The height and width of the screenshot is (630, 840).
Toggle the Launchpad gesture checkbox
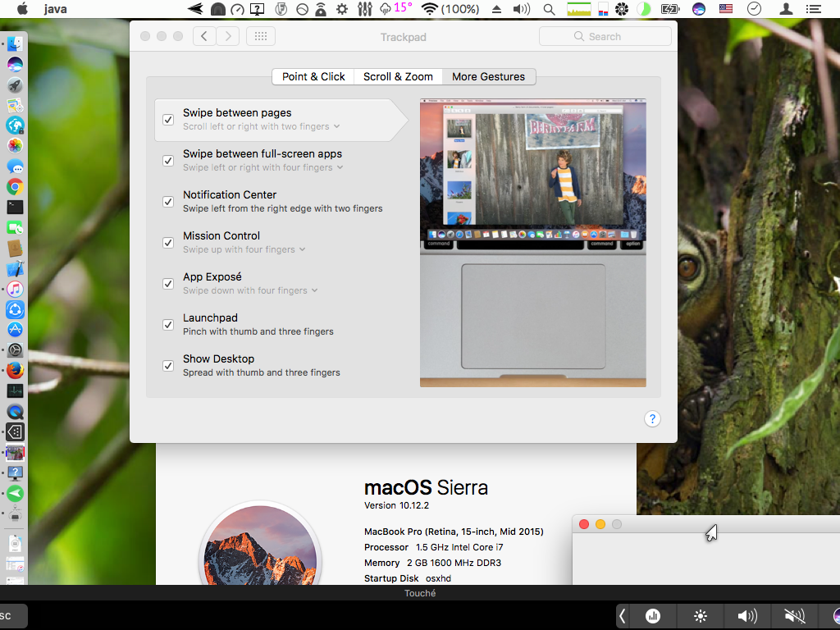(168, 325)
